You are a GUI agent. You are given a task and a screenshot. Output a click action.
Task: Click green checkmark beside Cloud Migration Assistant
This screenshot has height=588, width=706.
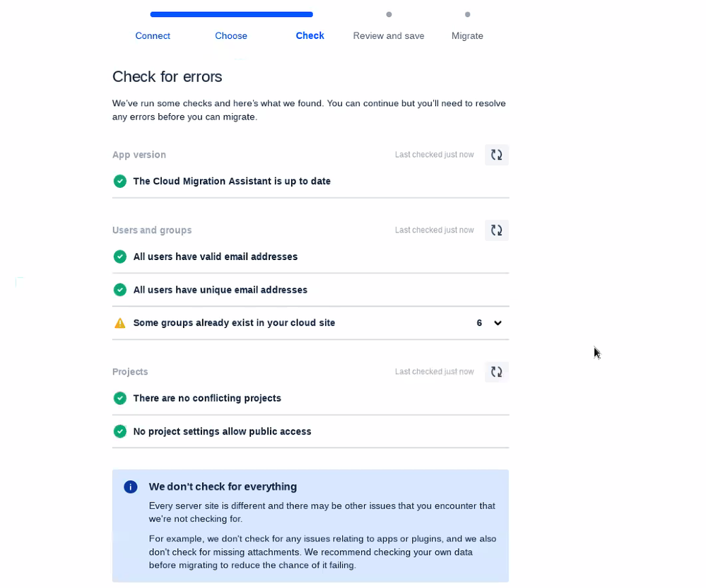(x=119, y=181)
